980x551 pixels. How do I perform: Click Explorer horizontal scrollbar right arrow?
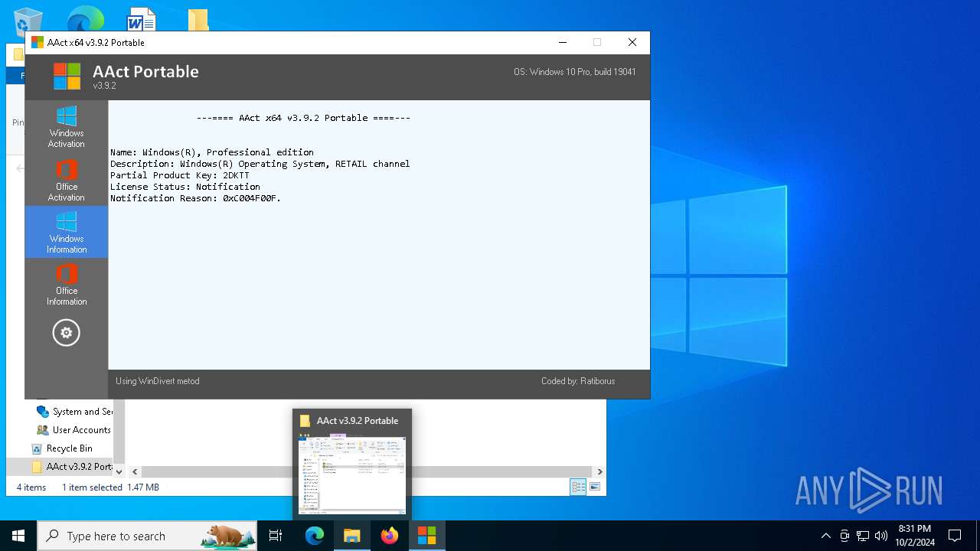(x=599, y=472)
